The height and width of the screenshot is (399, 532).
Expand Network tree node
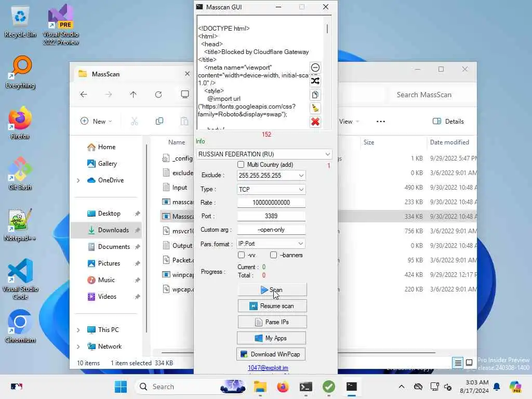tap(78, 347)
